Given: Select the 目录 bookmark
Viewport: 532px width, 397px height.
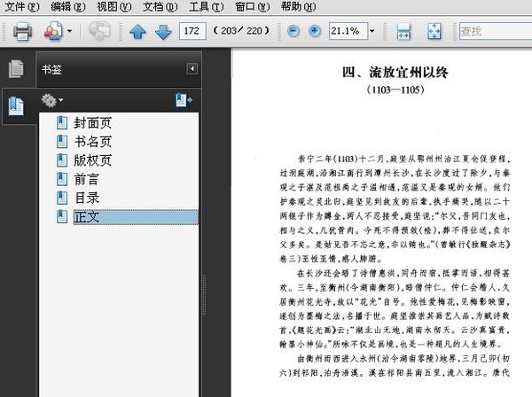Looking at the screenshot, I should click(x=87, y=198).
